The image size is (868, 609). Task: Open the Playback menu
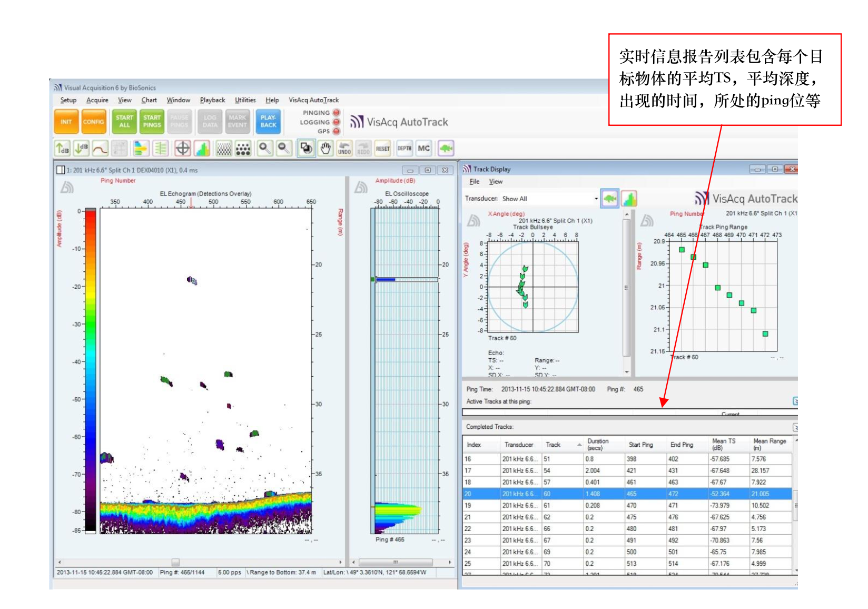coord(212,100)
